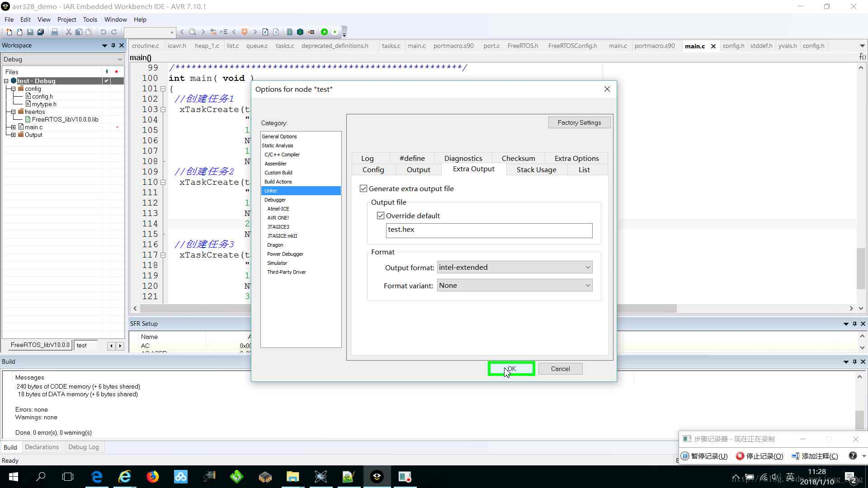Switch to the Extra Options tab
Screen dimensions: 868x488
(576, 158)
